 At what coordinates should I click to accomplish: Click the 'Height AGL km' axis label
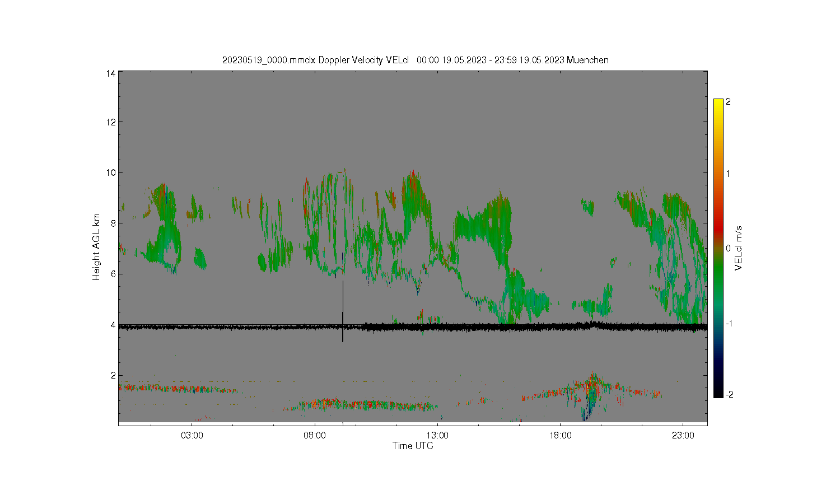coord(96,247)
